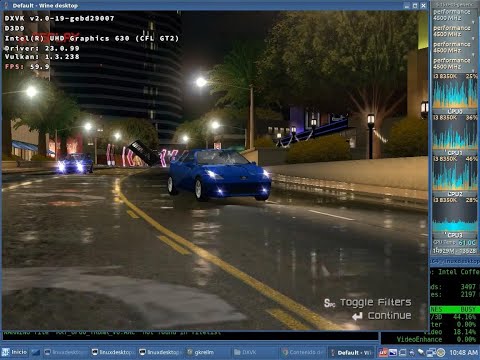
Task: Click the 'Vulkan: 1.3.238' HUD line
Action: (x=42, y=57)
